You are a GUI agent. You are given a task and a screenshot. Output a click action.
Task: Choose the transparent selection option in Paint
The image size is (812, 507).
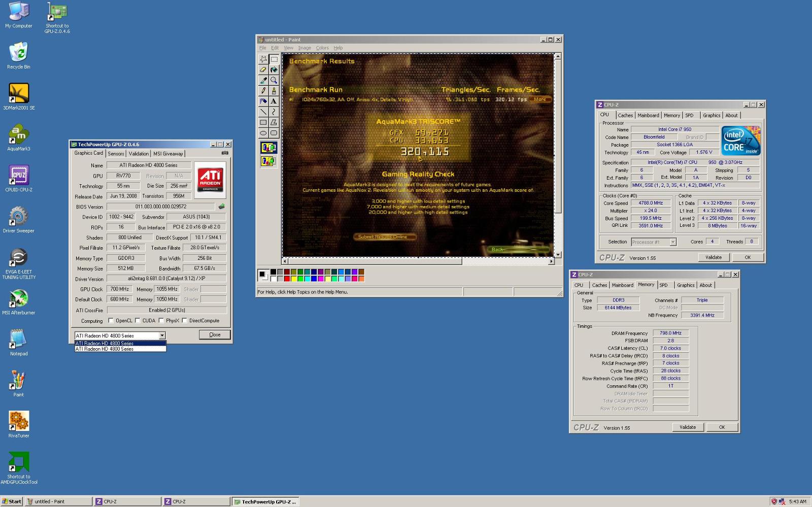pyautogui.click(x=268, y=161)
